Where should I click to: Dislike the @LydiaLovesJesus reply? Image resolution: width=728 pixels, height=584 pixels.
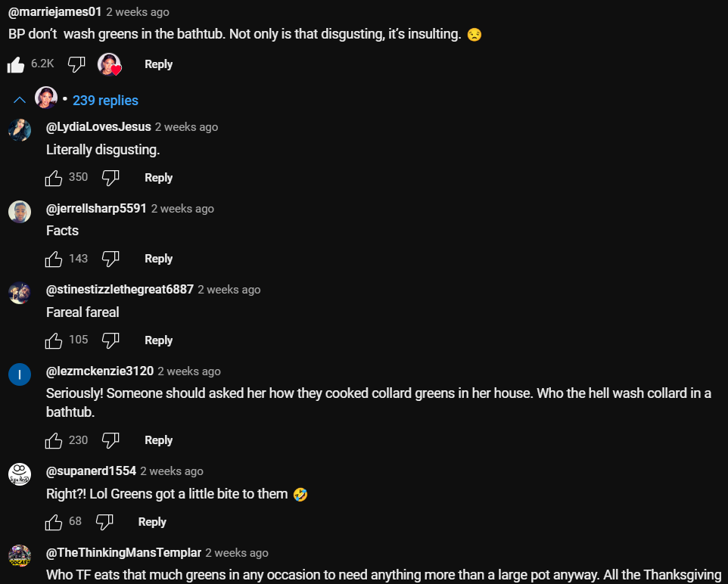[110, 178]
